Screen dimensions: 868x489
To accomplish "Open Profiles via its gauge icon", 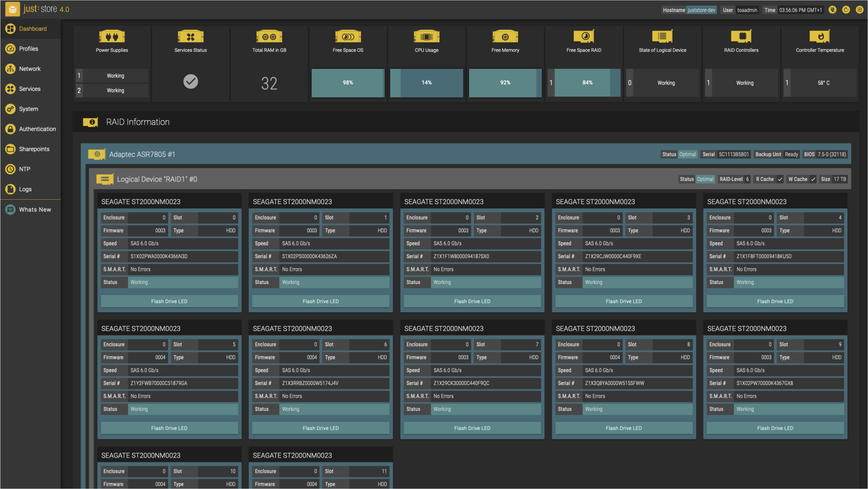I will 10,49.
